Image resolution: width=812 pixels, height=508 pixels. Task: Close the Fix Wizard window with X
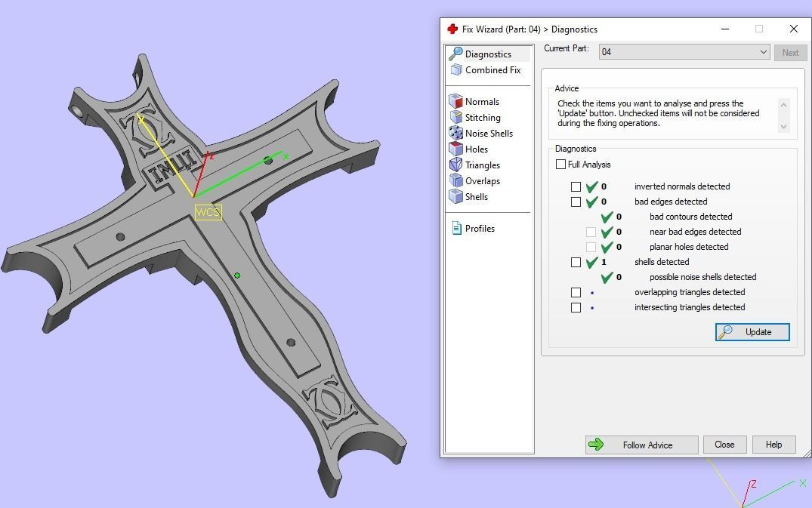[793, 29]
